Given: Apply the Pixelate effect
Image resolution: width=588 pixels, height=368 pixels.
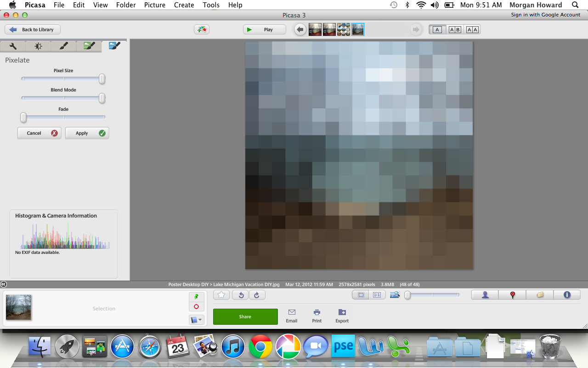Looking at the screenshot, I should pos(87,133).
